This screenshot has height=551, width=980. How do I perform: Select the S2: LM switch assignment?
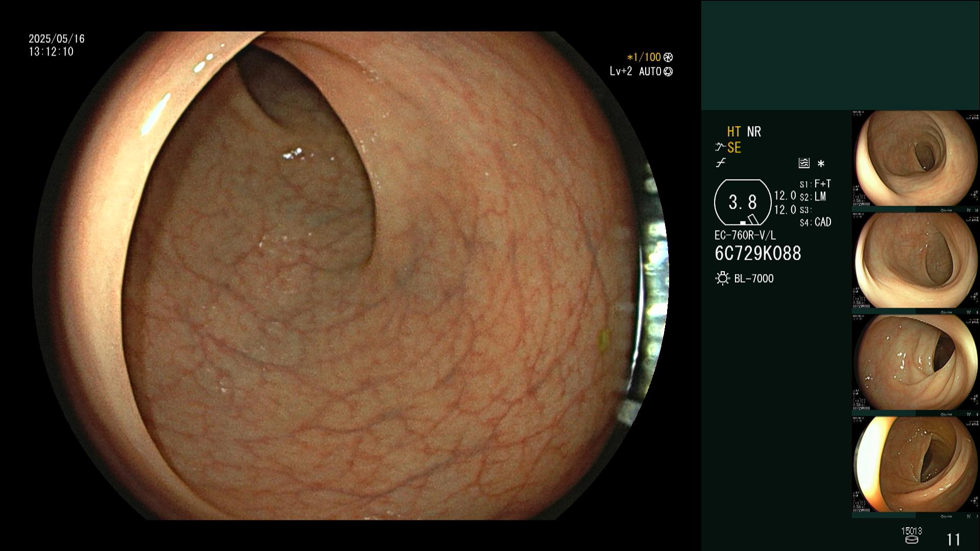[813, 197]
